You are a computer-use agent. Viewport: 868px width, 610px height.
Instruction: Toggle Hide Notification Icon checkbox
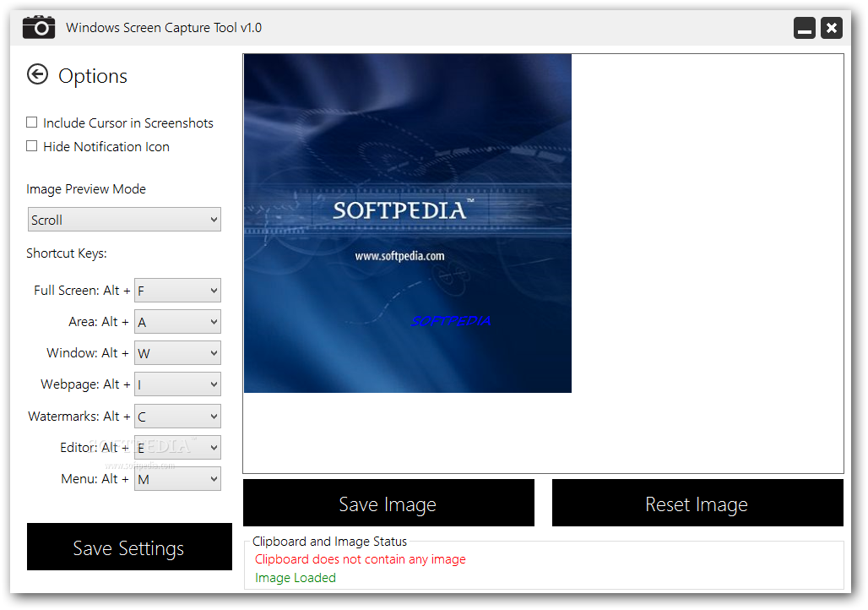tap(32, 145)
